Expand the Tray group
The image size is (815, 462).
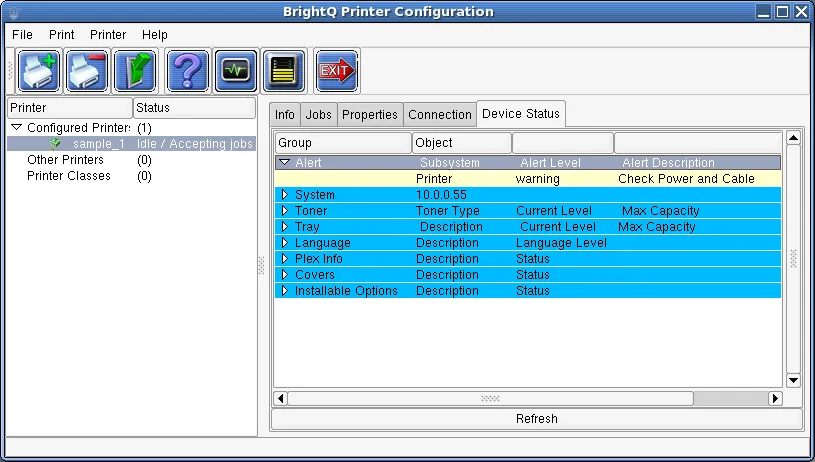(x=284, y=227)
